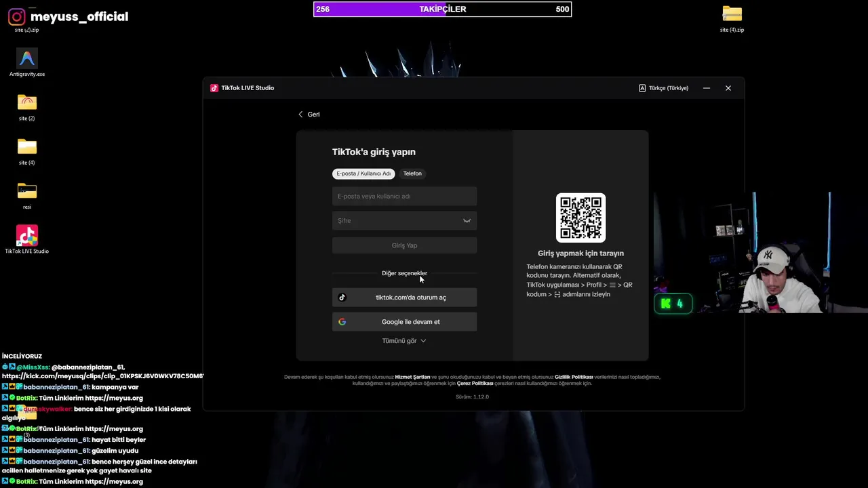Open the Hizmet Şartları link

(x=412, y=377)
